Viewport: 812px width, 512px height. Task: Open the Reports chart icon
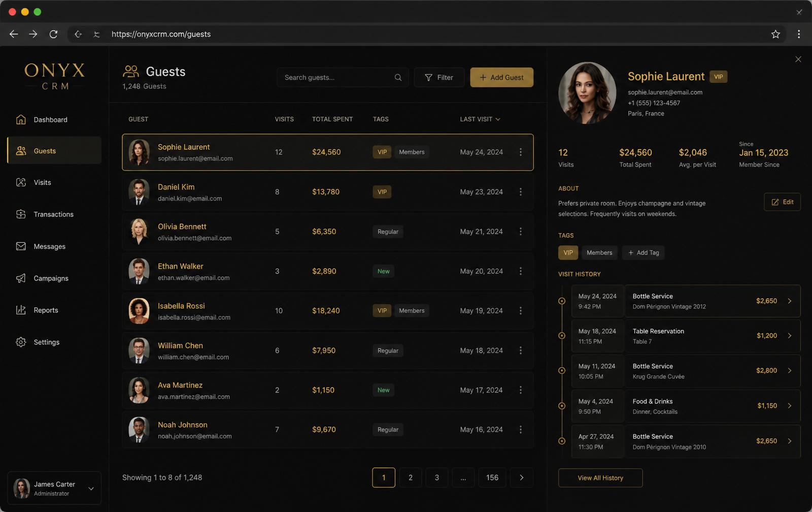(21, 310)
